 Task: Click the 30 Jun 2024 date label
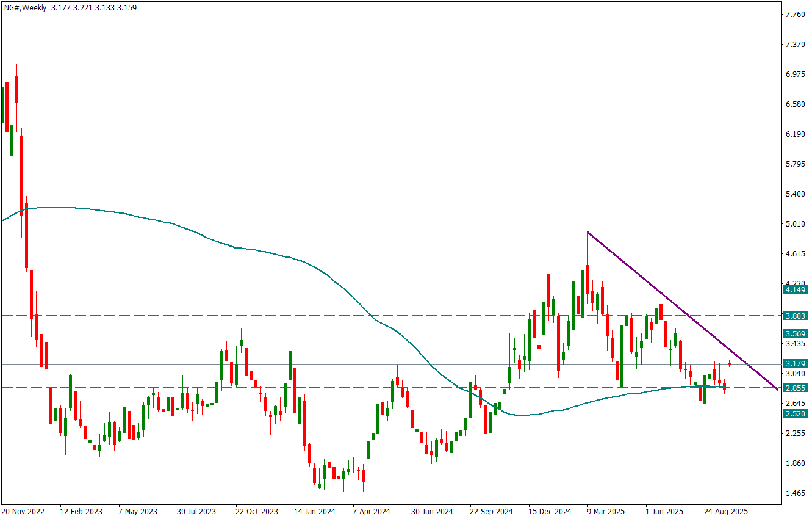(x=431, y=511)
